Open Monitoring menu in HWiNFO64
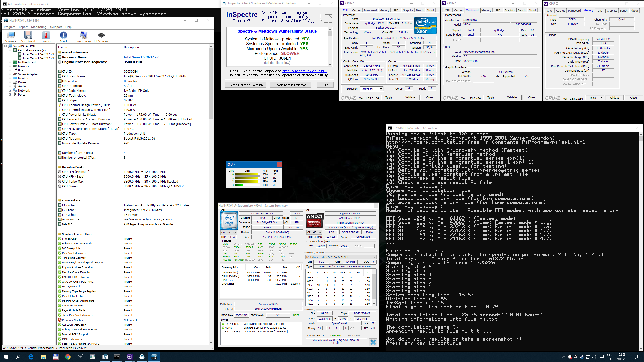 point(39,27)
